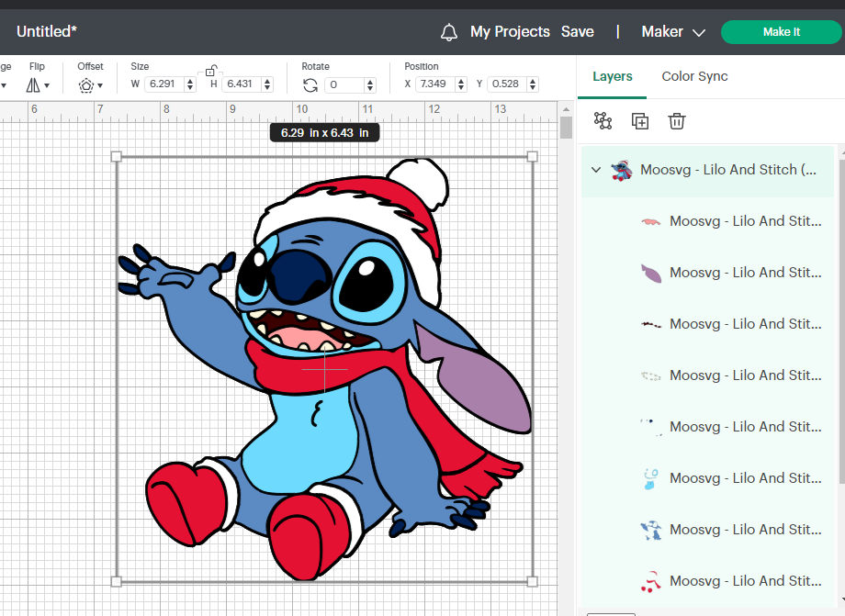Click the "6.29 in x 6.43 in" size label
The height and width of the screenshot is (616, 845).
324,133
